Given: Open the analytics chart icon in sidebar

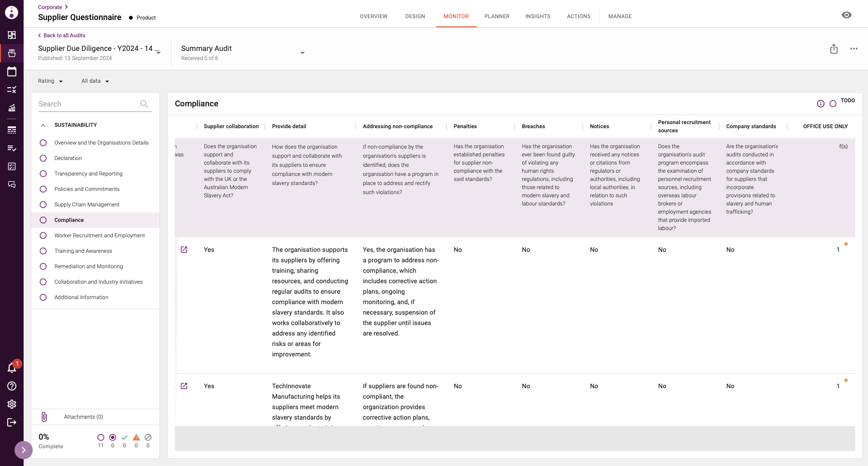Looking at the screenshot, I should [12, 108].
